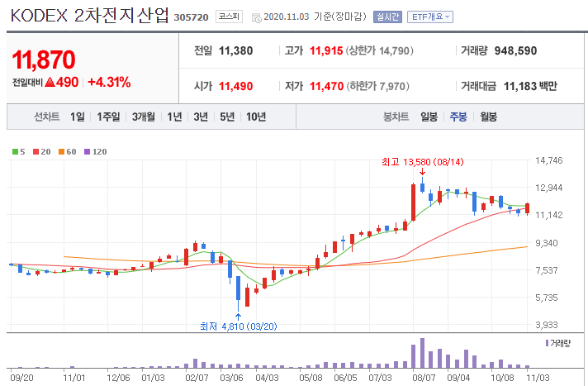Viewport: 588px width, 386px height.
Task: Switch to 일봉 daily candle chart
Action: click(x=429, y=117)
